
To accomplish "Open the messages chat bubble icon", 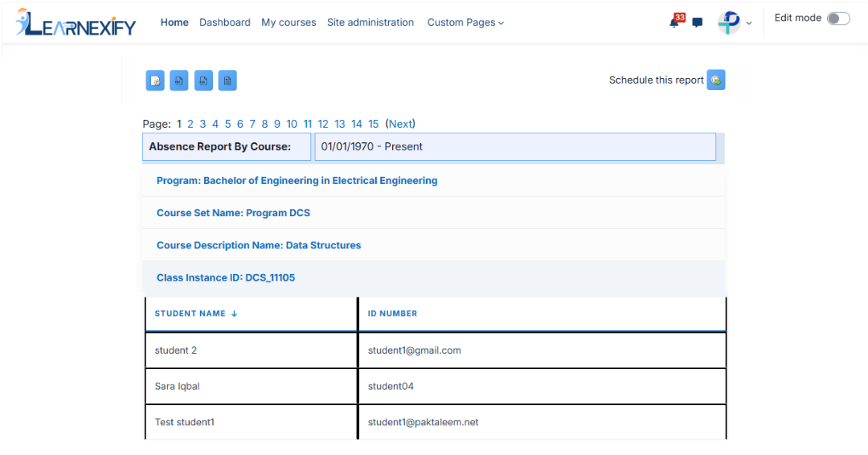I will point(698,23).
